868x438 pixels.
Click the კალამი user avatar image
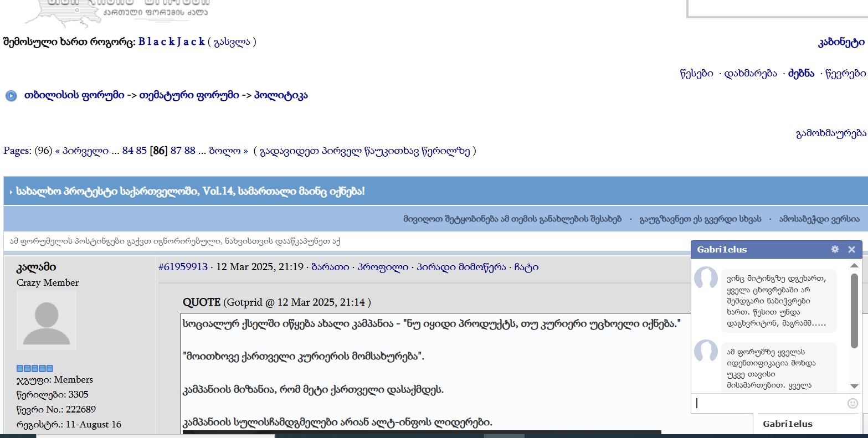pyautogui.click(x=47, y=320)
